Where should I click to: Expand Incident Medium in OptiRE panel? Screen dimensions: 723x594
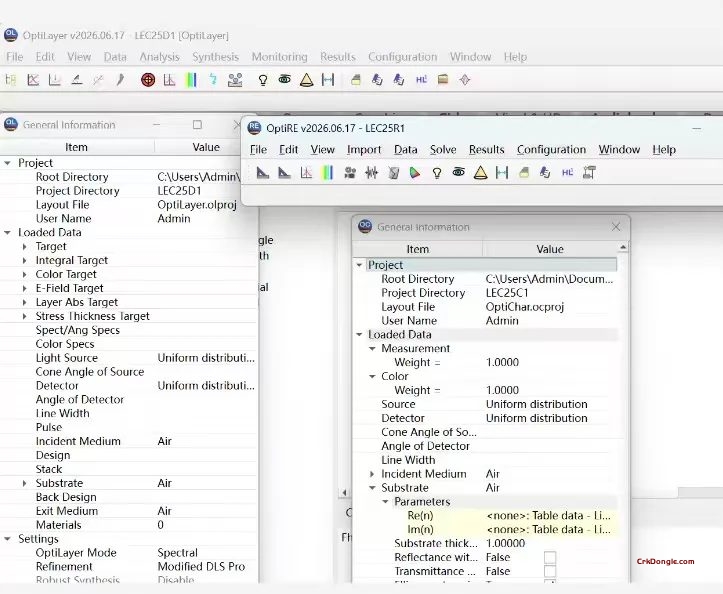click(x=372, y=474)
